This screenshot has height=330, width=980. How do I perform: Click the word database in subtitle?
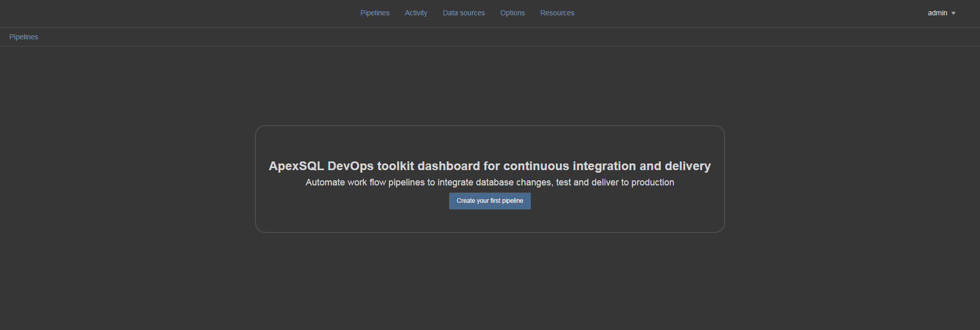click(x=494, y=182)
